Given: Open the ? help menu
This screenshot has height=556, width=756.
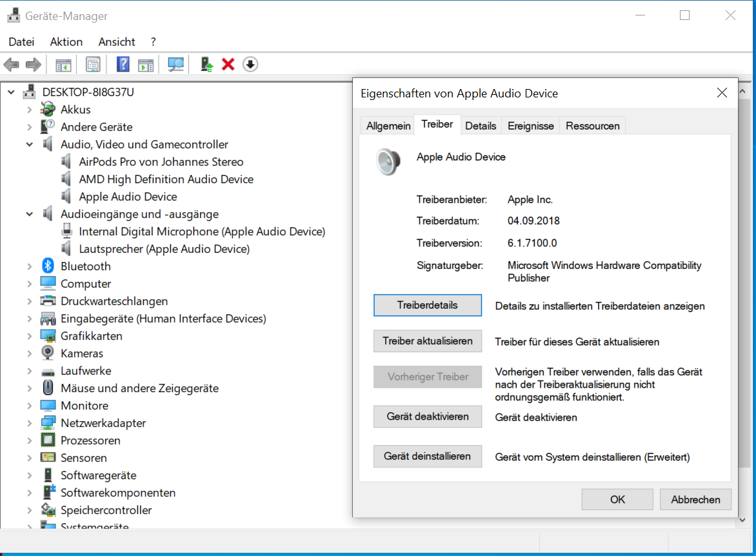Looking at the screenshot, I should click(153, 42).
